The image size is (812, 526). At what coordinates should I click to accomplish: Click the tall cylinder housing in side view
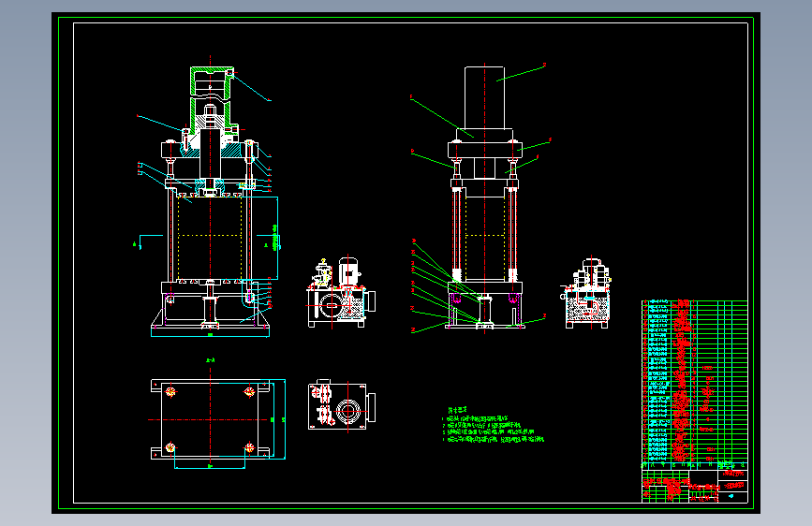(485, 98)
